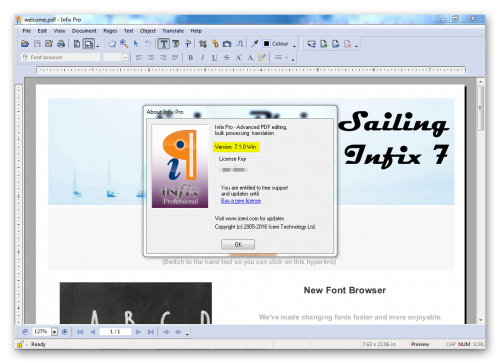
Task: Click the black Colour swatch
Action: 266,44
